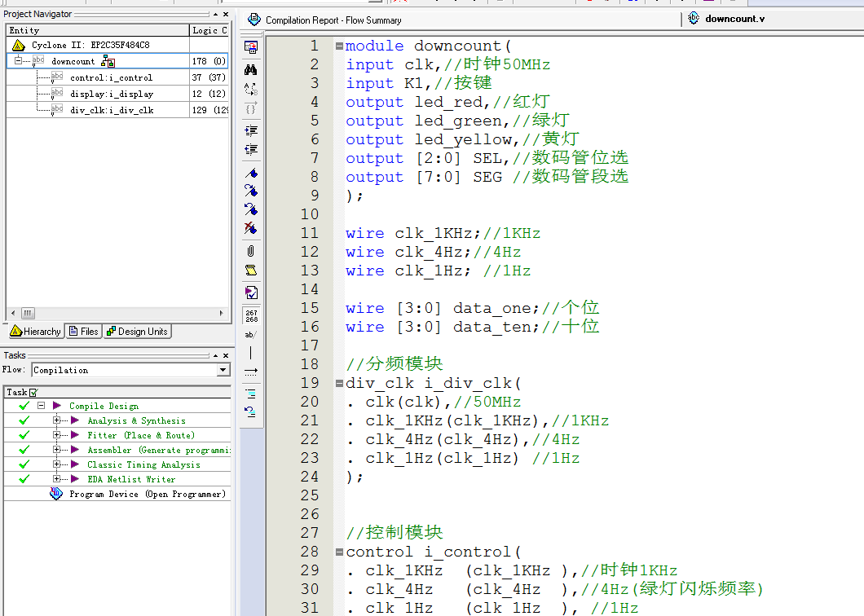Click the cyan indented lines icon
This screenshot has height=616, width=864.
click(251, 394)
